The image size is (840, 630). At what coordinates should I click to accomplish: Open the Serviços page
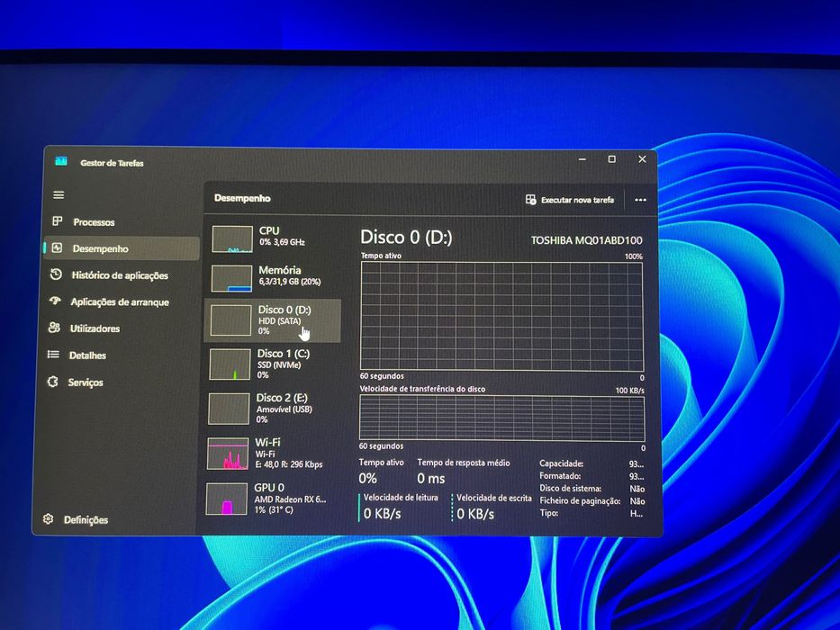coord(116,382)
